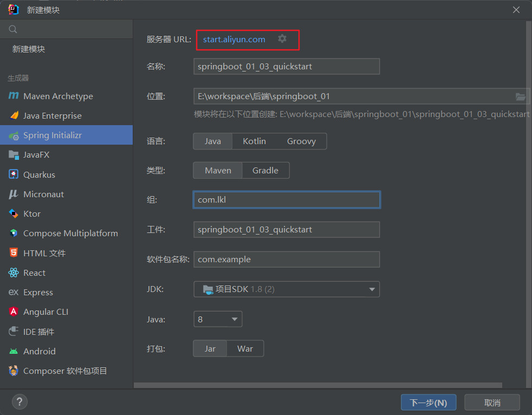The width and height of the screenshot is (532, 415).
Task: Select War packaging option
Action: tap(245, 348)
